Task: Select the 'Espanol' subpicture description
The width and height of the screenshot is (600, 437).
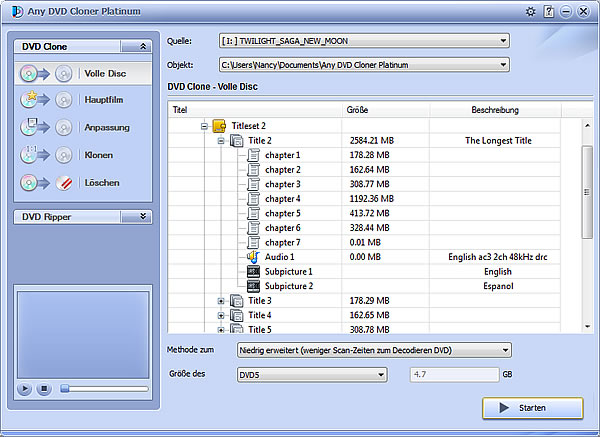Action: 498,286
